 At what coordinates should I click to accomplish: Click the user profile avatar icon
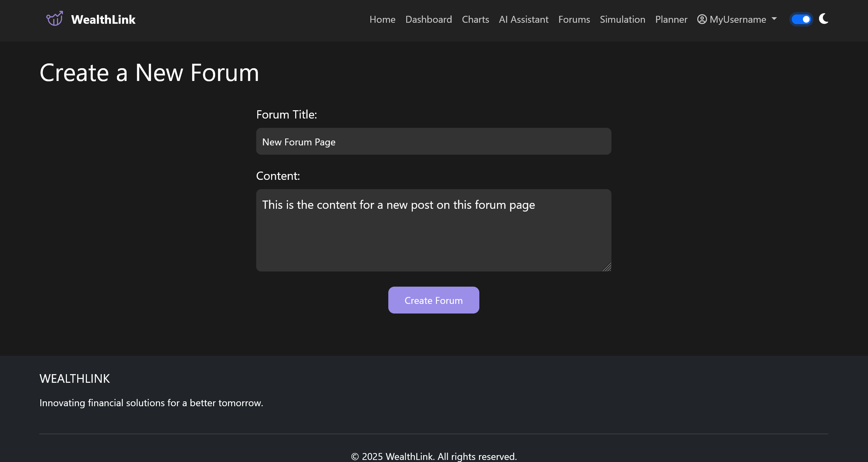click(x=702, y=19)
